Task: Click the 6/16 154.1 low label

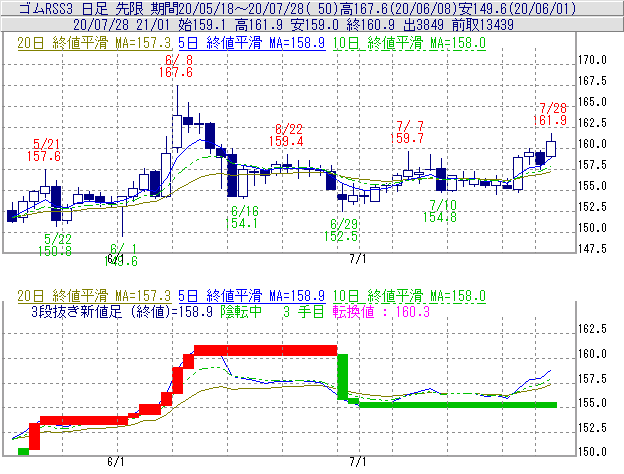Action: pos(242,217)
